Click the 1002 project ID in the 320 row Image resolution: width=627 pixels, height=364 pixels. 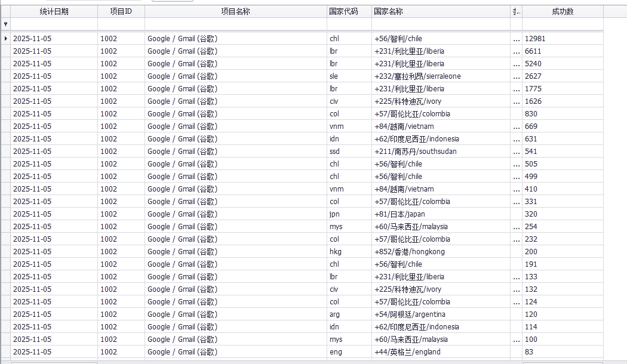121,214
